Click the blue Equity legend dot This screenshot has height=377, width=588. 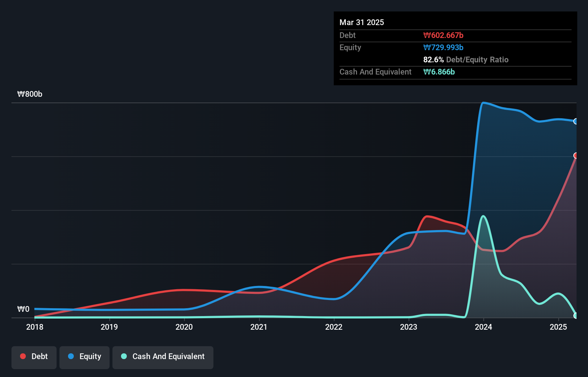(71, 356)
